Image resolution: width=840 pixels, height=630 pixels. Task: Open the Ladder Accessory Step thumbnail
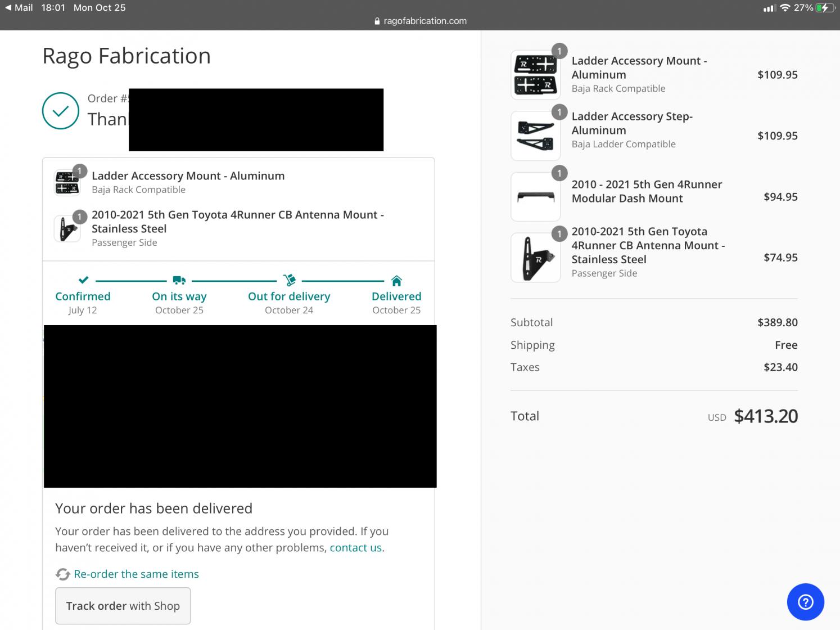[535, 136]
